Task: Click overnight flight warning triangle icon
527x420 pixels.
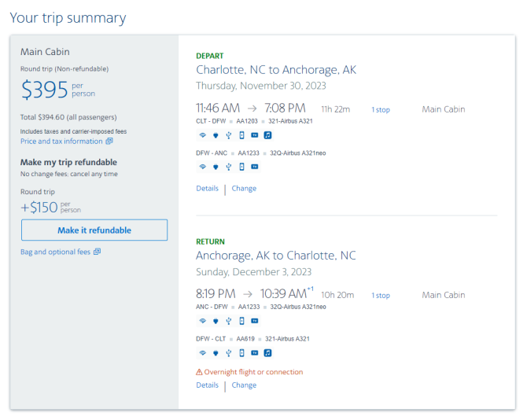Action: [x=199, y=372]
